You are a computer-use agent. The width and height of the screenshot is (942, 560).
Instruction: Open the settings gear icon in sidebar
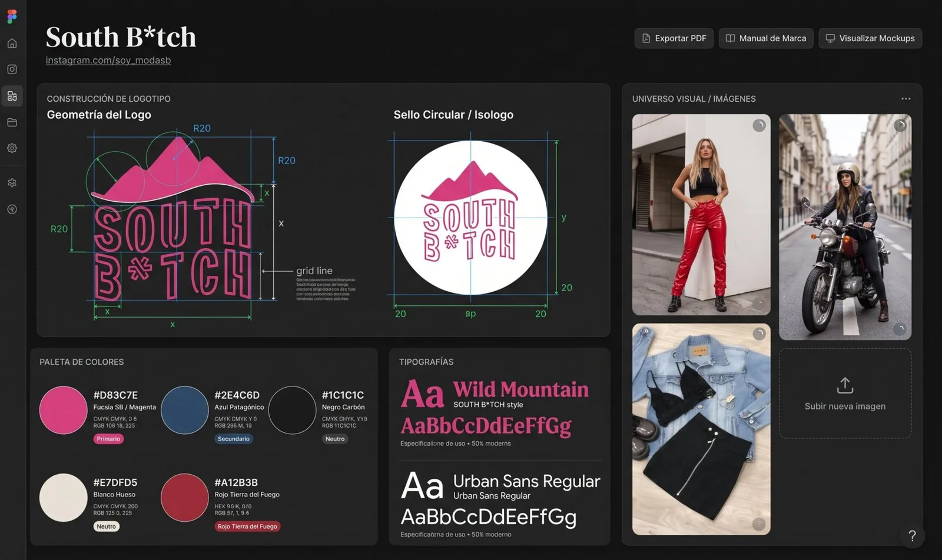12,148
